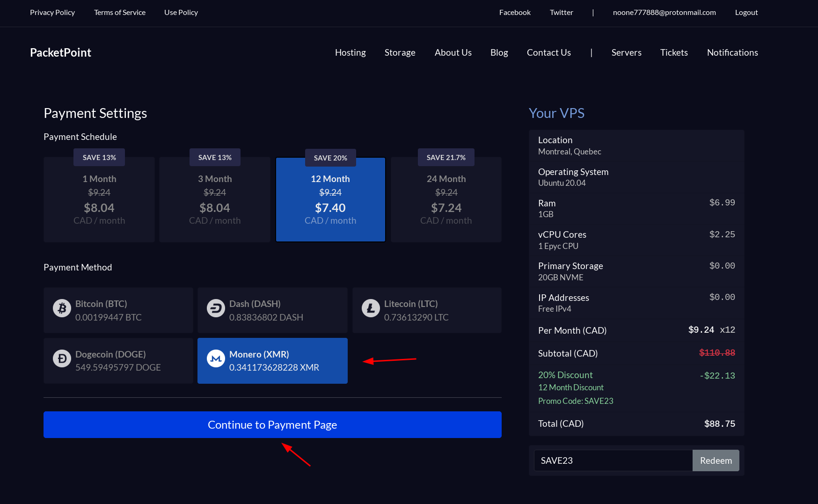
Task: Click the 20% Discount label
Action: pos(565,375)
